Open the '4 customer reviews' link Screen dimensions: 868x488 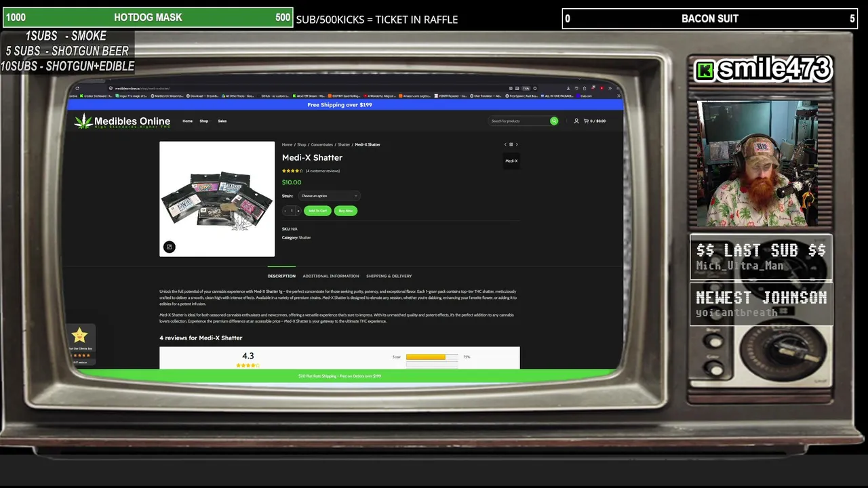tap(323, 171)
